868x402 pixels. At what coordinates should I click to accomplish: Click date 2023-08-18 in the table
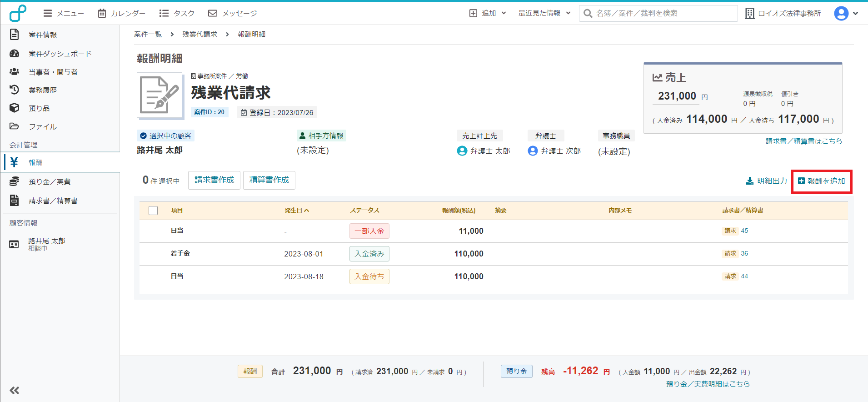coord(304,276)
